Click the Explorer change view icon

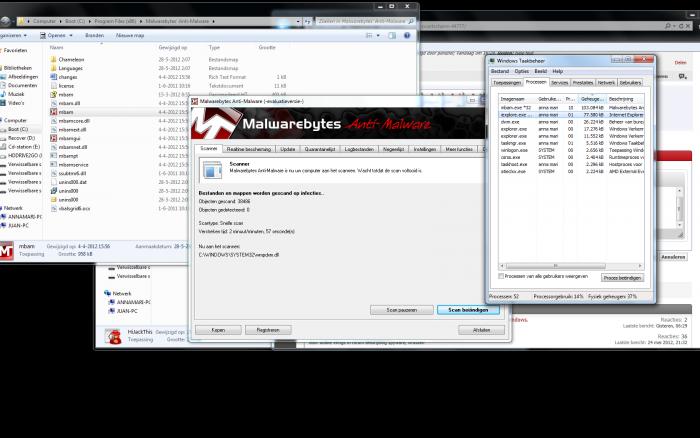[369, 35]
